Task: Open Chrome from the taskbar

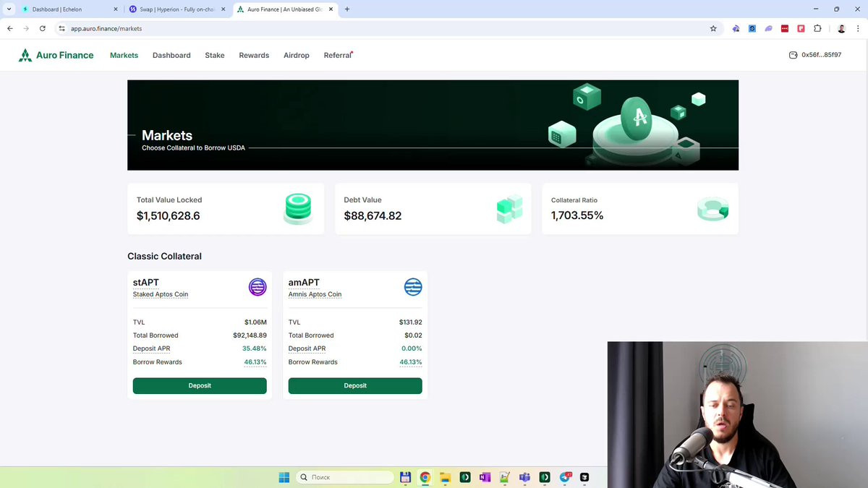Action: click(425, 477)
